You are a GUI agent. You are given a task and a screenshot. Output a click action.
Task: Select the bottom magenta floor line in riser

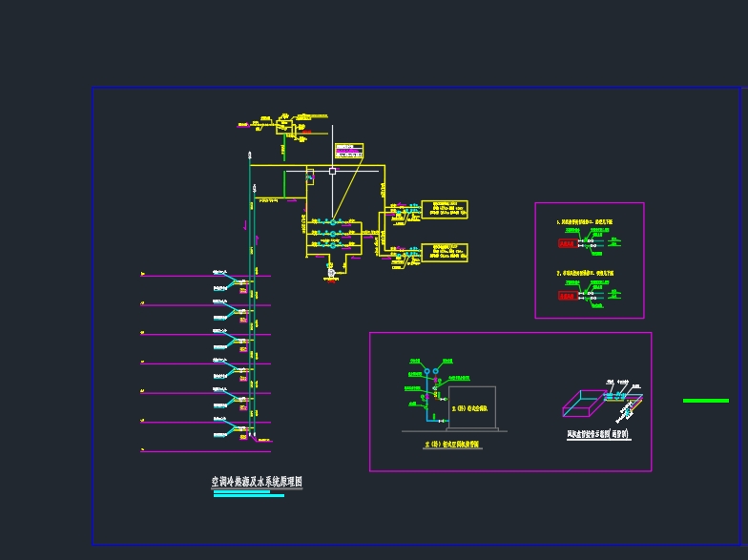(x=206, y=451)
